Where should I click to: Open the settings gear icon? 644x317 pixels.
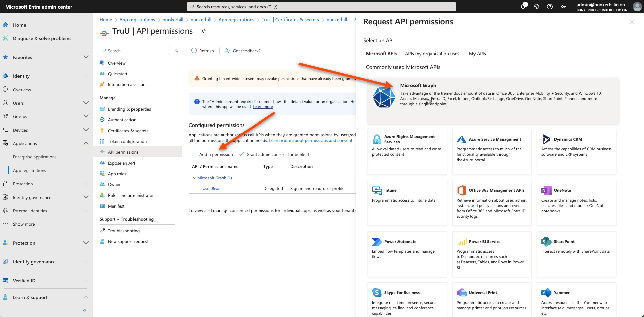pos(536,7)
